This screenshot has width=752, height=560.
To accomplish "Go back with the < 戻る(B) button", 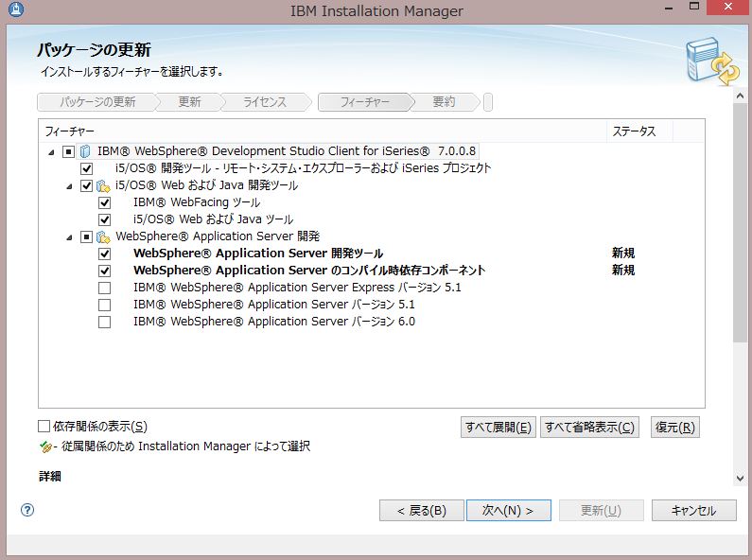I will click(422, 511).
